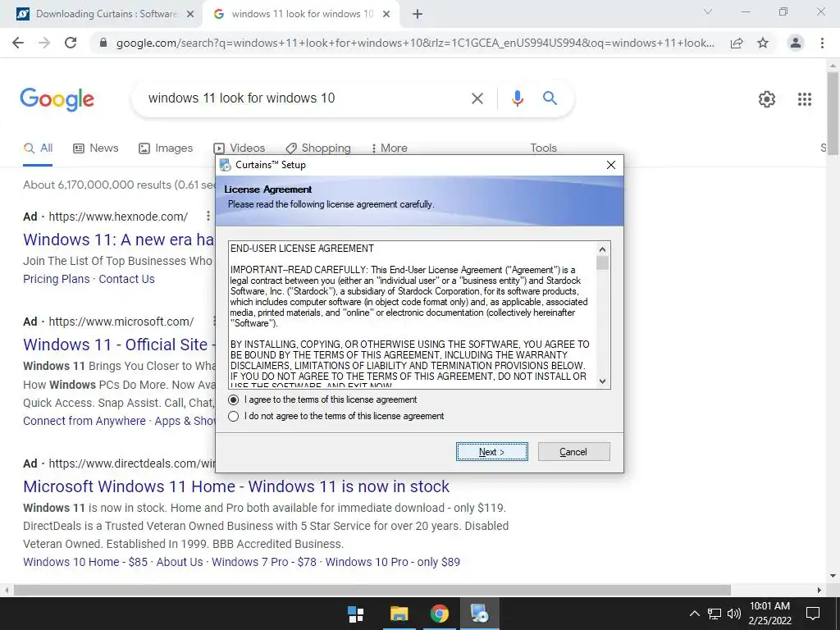Switch to News results
840x630 pixels.
95,148
